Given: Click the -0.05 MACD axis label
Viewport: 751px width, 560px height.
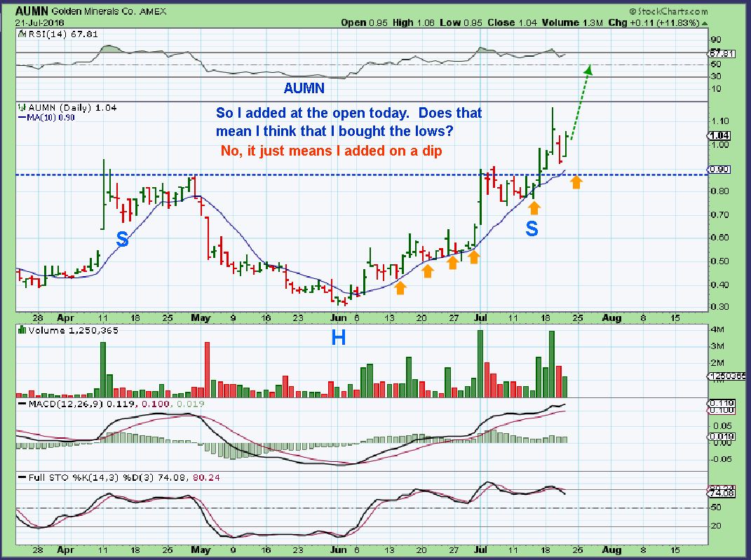Looking at the screenshot, I should 722,460.
